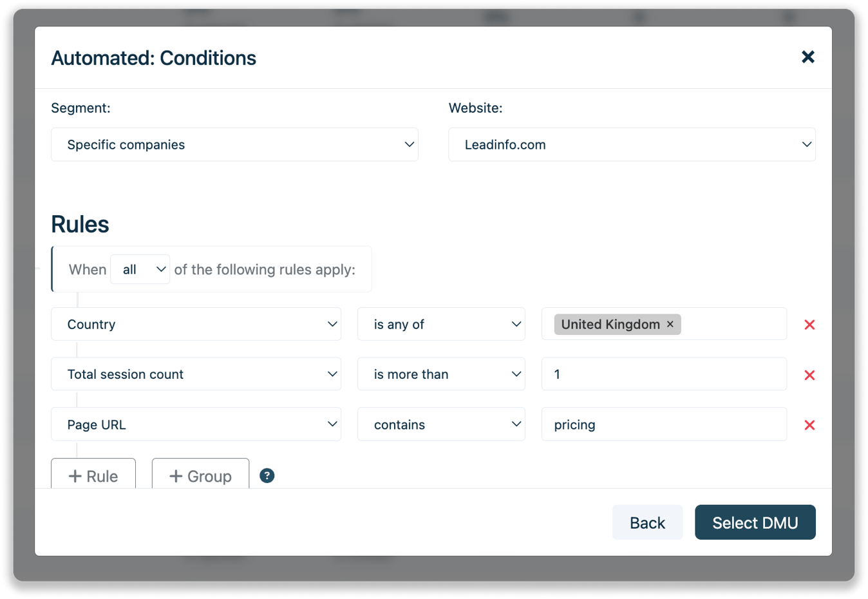Click the session count value field
868x599 pixels.
tap(663, 374)
